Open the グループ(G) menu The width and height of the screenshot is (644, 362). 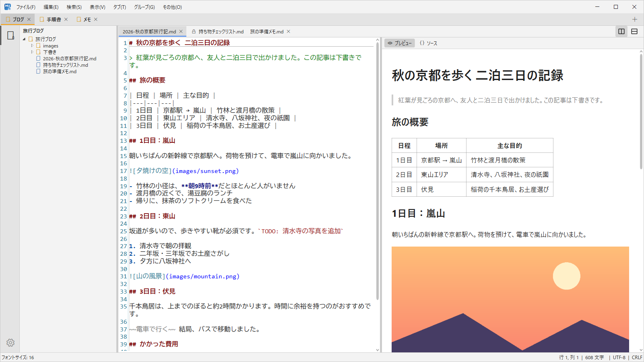tap(144, 7)
